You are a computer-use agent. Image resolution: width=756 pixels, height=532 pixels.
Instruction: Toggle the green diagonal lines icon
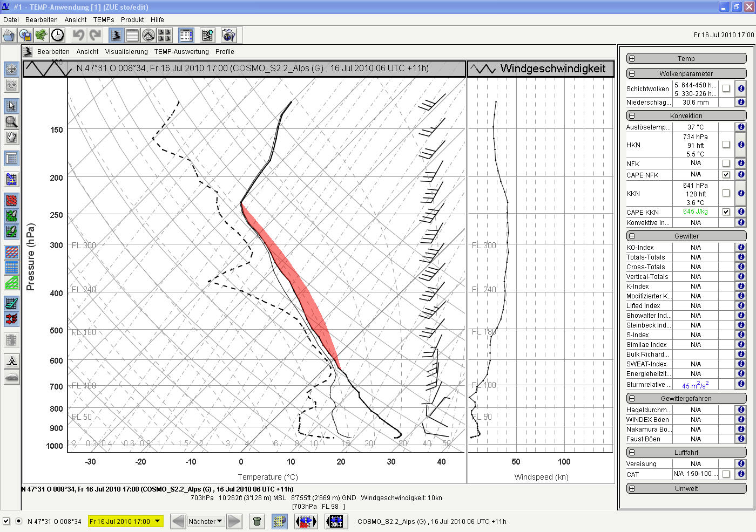[x=11, y=282]
